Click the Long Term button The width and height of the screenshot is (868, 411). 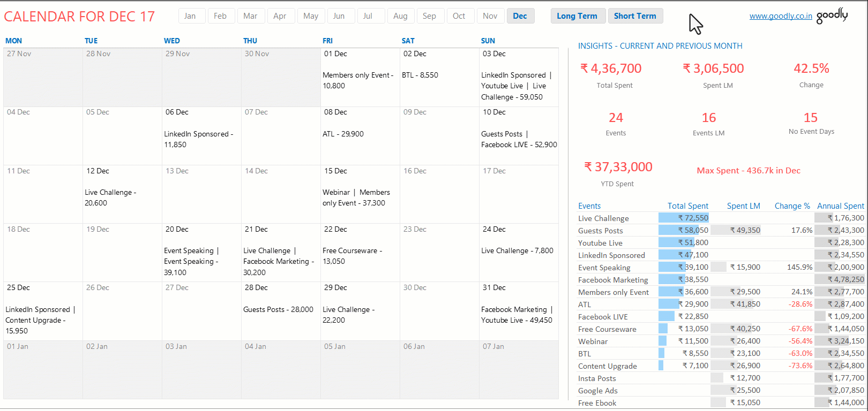[577, 16]
